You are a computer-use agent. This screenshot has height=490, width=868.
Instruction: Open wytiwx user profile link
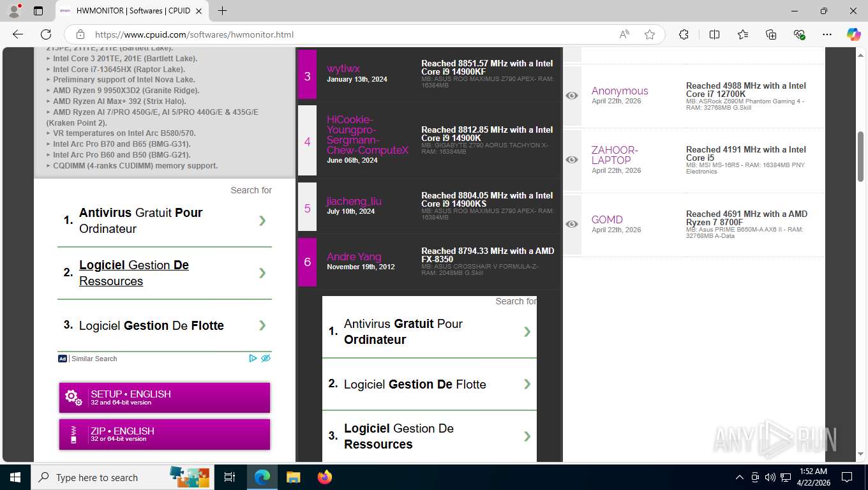[343, 68]
